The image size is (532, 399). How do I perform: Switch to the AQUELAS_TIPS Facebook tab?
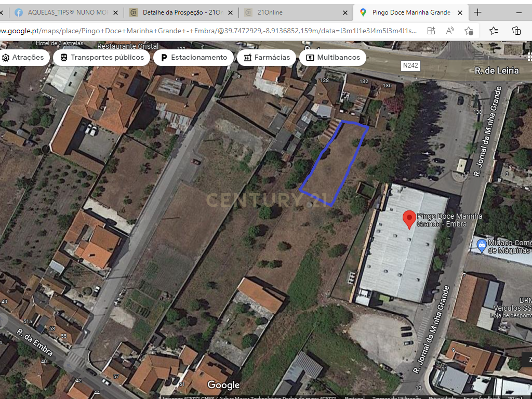(66, 12)
